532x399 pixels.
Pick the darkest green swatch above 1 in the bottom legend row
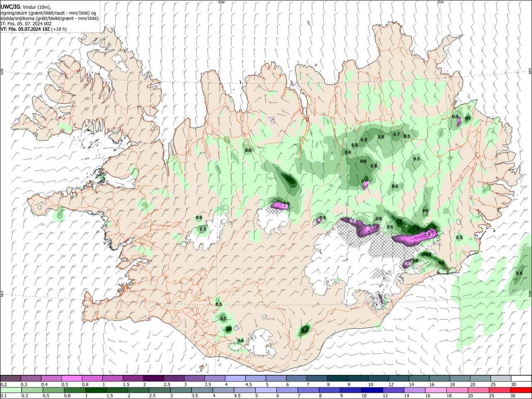coord(95,390)
